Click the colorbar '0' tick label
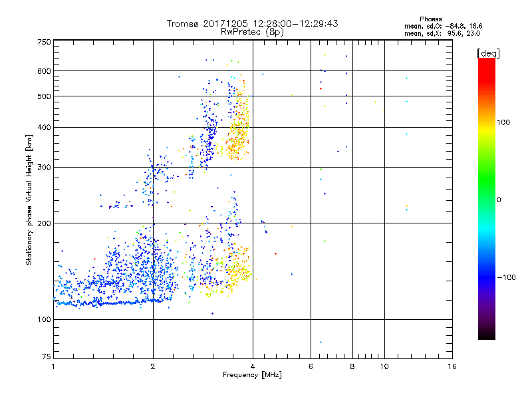This screenshot has height=399, width=532. 499,200
